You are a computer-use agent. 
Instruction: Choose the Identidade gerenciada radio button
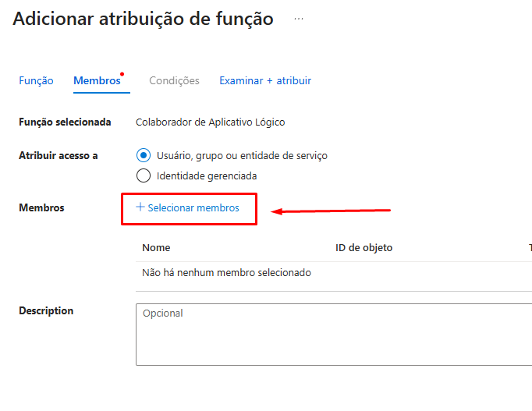click(x=143, y=175)
